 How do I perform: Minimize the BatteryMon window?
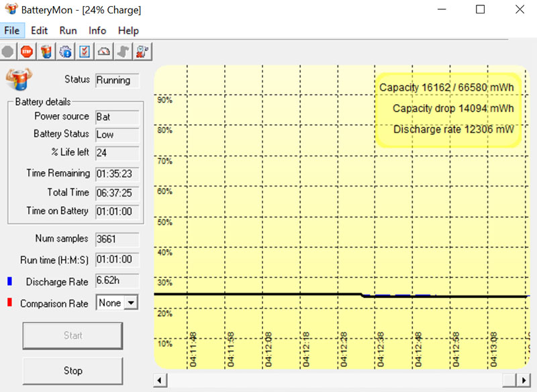coord(442,9)
